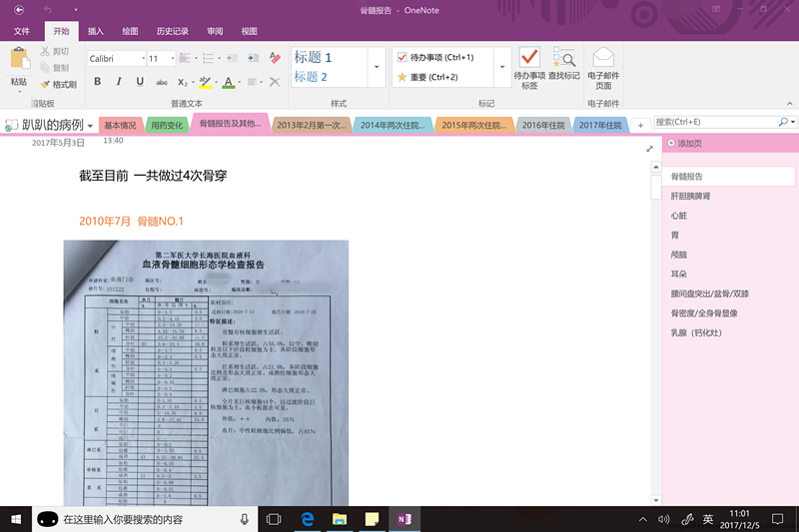The height and width of the screenshot is (532, 799).
Task: Toggle Strikethrough (abc) formatting
Action: coord(162,82)
